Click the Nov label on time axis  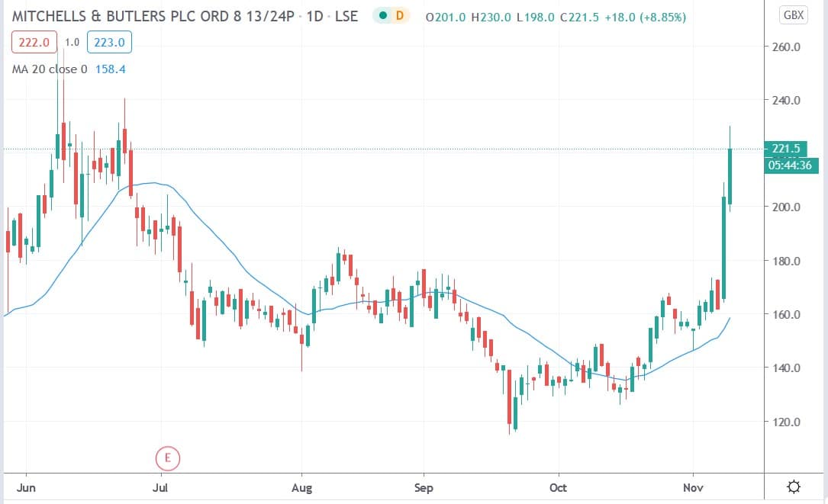[693, 487]
